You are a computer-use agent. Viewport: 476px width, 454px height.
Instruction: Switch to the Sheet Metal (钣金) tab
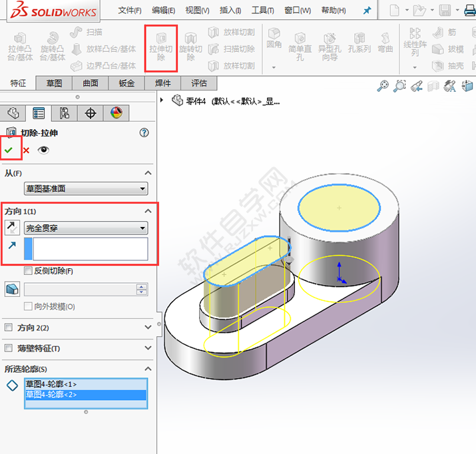126,83
